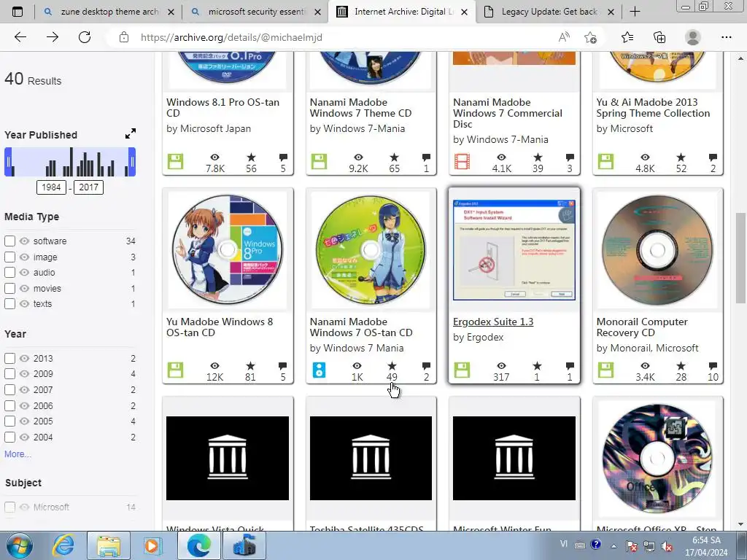
Task: Open the Favorites list icon
Action: click(x=627, y=37)
